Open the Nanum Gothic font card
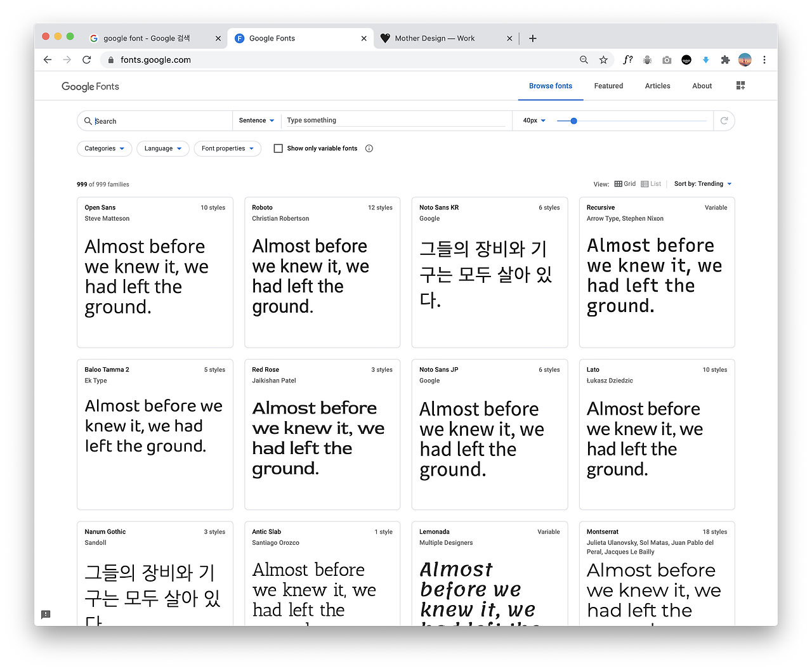 coord(155,573)
